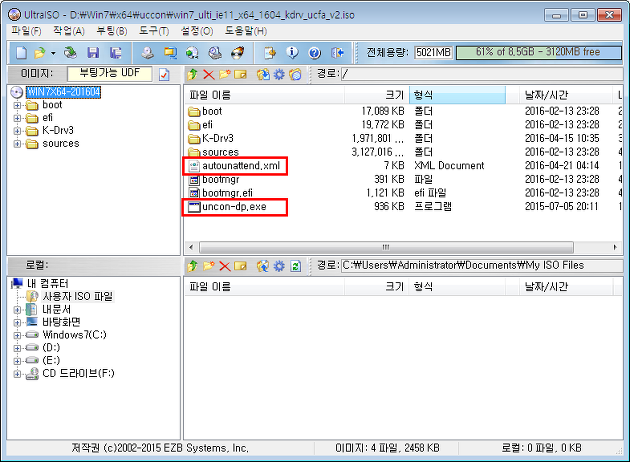Expand the 바탕화면 node in the local tree
Image resolution: width=630 pixels, height=462 pixels.
tap(17, 323)
